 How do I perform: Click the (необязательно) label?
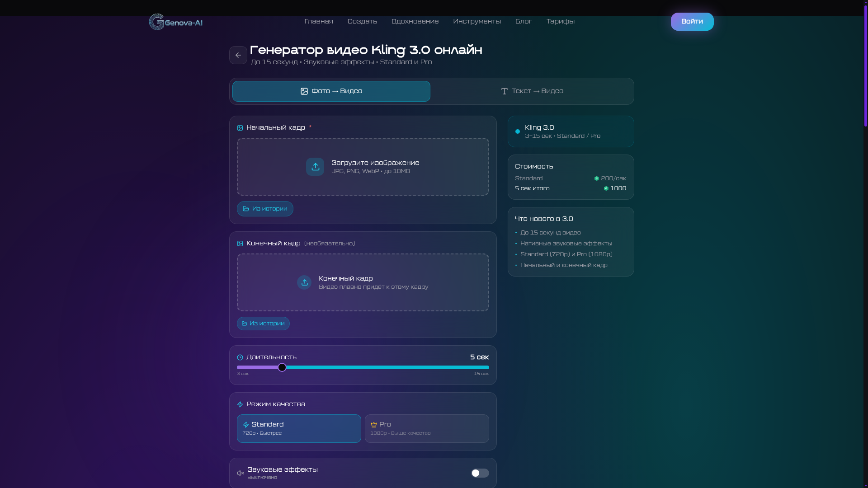tap(330, 244)
